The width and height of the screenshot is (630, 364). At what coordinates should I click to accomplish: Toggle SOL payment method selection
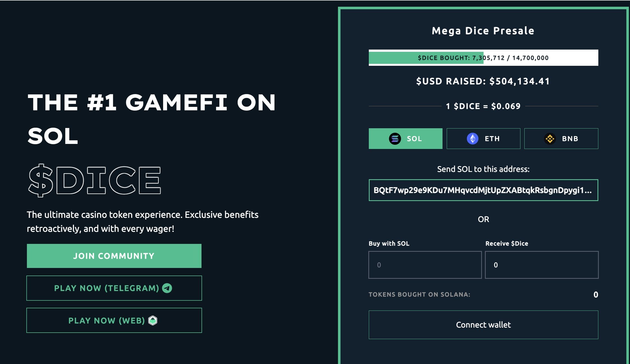[x=406, y=138]
